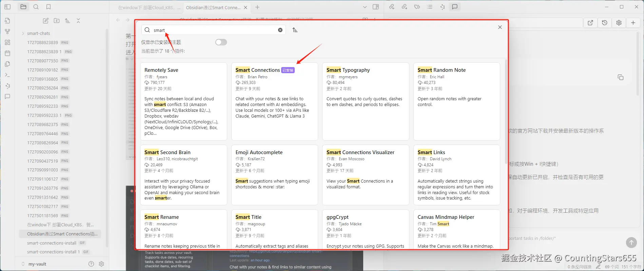The image size is (644, 271).
Task: Show the backlinks pane in right sidebar
Action: (392, 7)
